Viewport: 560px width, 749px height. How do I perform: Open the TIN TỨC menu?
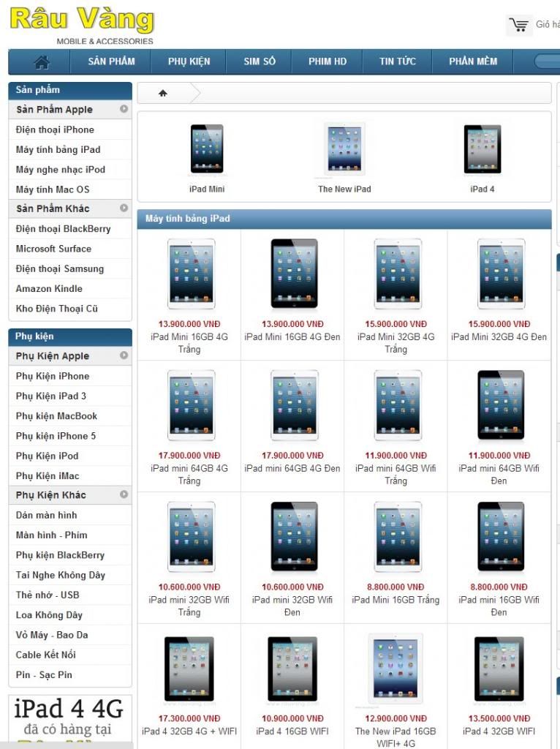[397, 61]
